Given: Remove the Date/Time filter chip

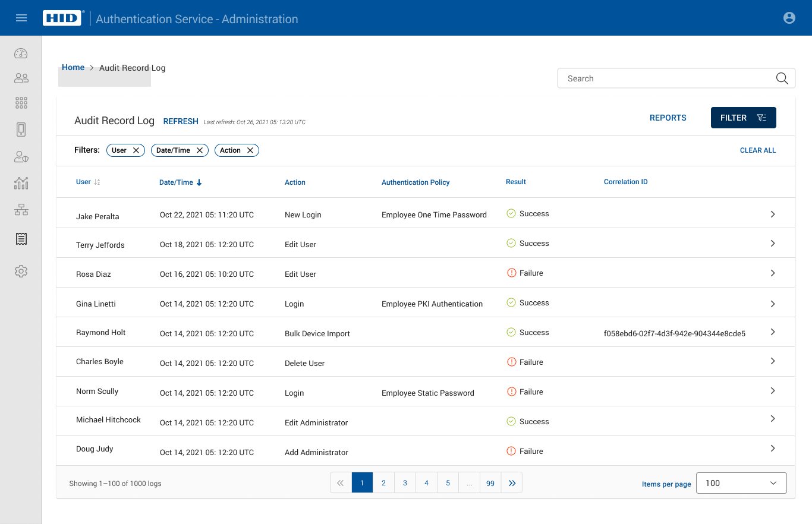Looking at the screenshot, I should tap(199, 150).
